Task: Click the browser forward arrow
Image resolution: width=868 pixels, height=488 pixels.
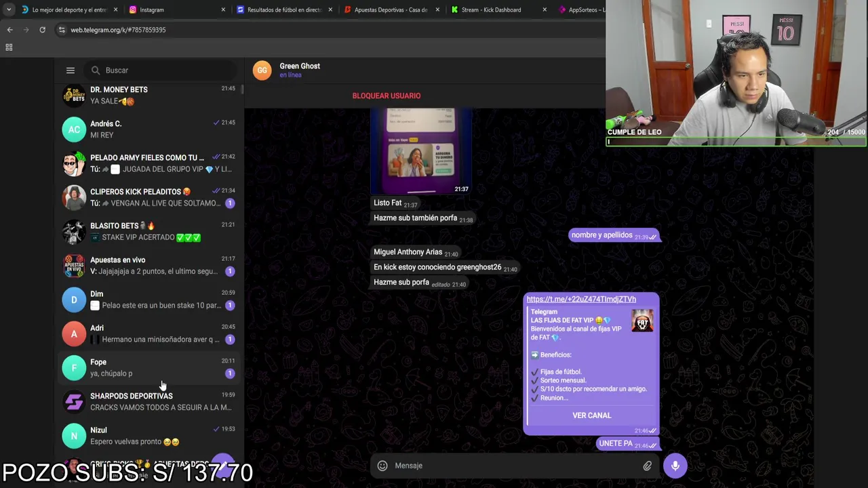Action: [x=26, y=30]
